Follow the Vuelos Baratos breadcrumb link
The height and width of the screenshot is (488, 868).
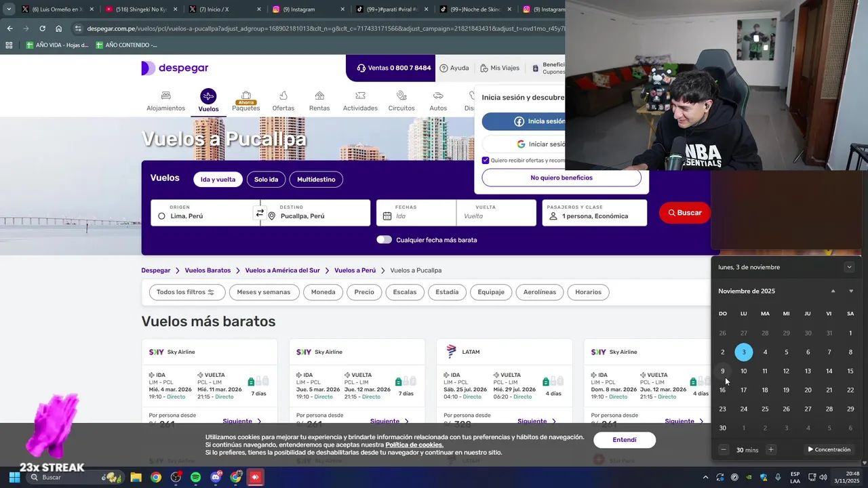pos(208,270)
